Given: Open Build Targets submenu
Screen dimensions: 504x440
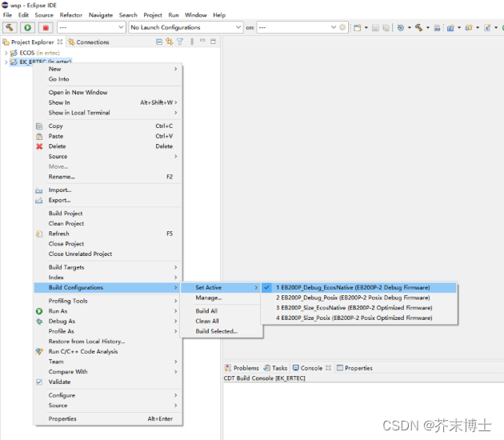Looking at the screenshot, I should (108, 267).
